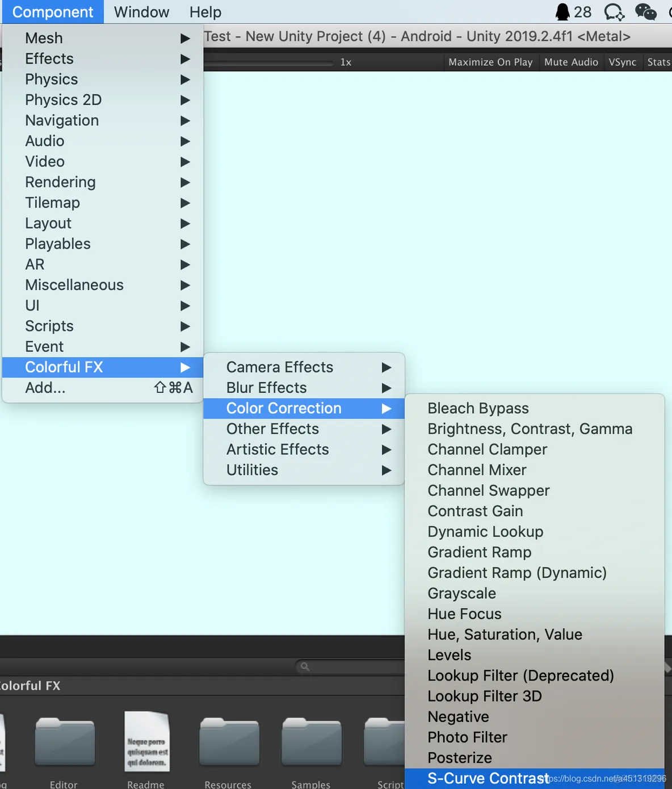Viewport: 672px width, 789px height.
Task: Open the Help menu
Action: point(205,12)
